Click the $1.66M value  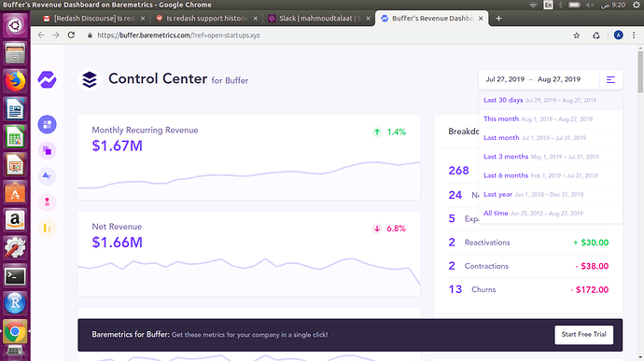pos(117,243)
